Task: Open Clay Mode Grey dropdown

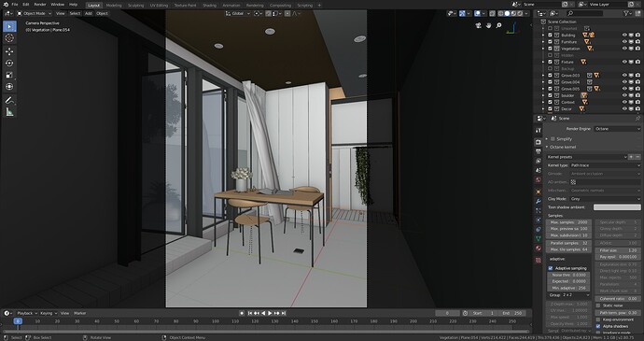Action: [x=606, y=199]
